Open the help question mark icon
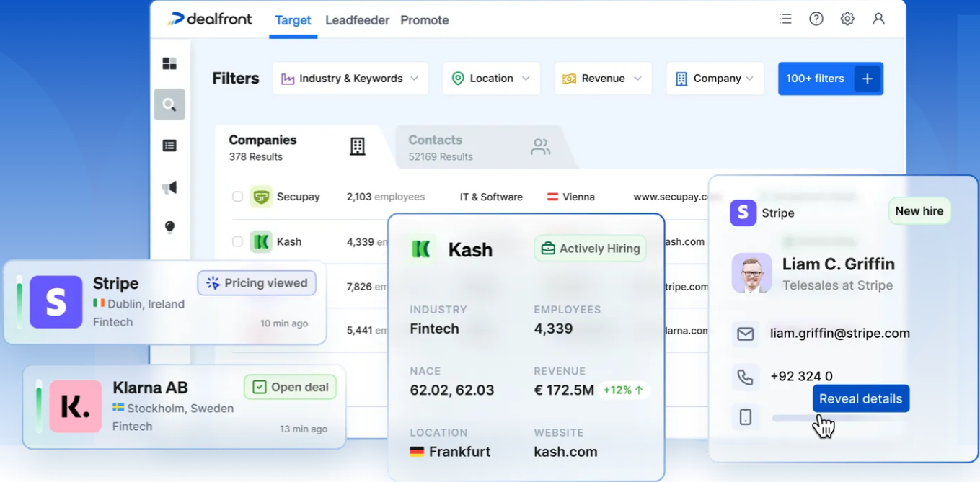The height and width of the screenshot is (482, 980). [x=816, y=19]
